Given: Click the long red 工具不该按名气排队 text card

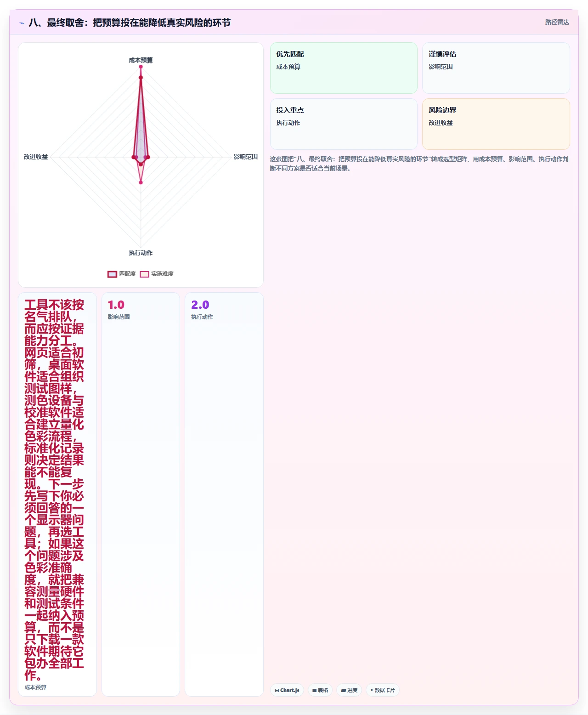Looking at the screenshot, I should [57, 494].
